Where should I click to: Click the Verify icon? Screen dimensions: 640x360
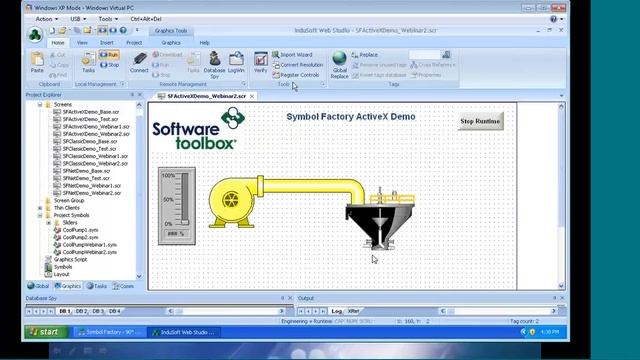tap(260, 62)
